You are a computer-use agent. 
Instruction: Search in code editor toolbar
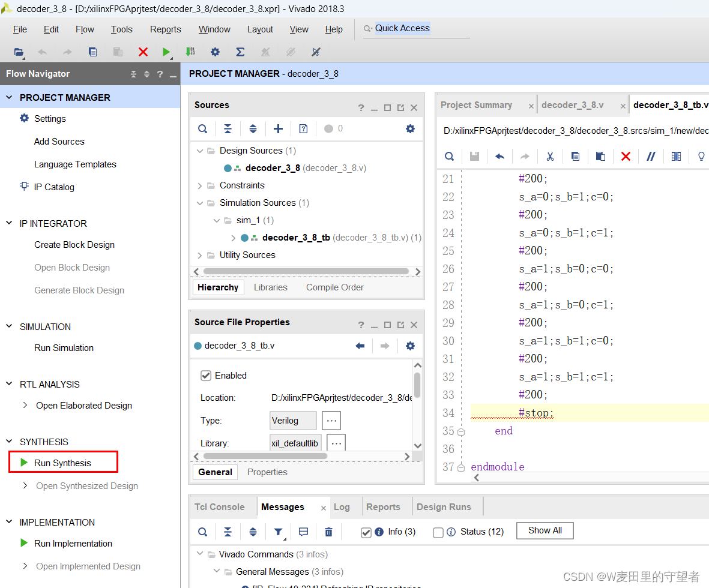(x=449, y=157)
